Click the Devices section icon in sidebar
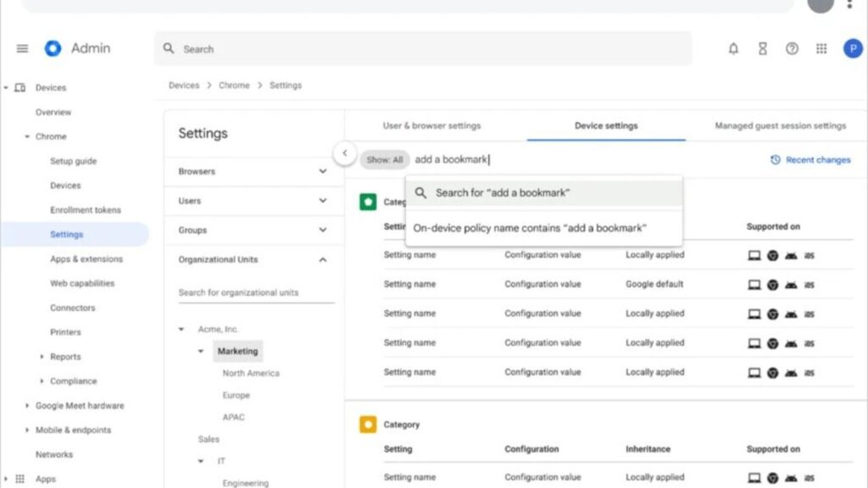Image resolution: width=868 pixels, height=488 pixels. (x=20, y=87)
